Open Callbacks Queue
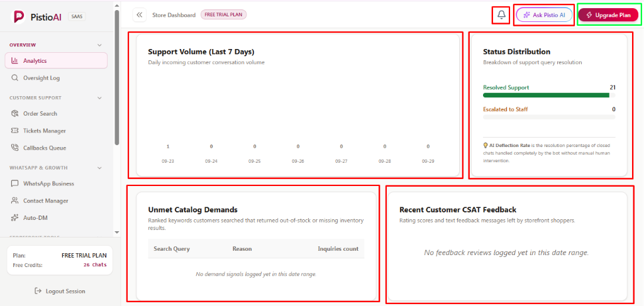This screenshot has height=306, width=644. (56, 148)
